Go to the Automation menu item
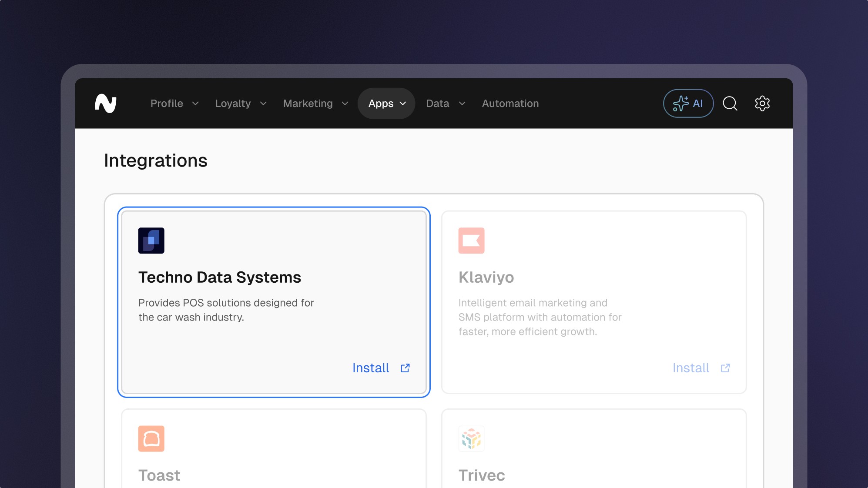 click(x=510, y=104)
